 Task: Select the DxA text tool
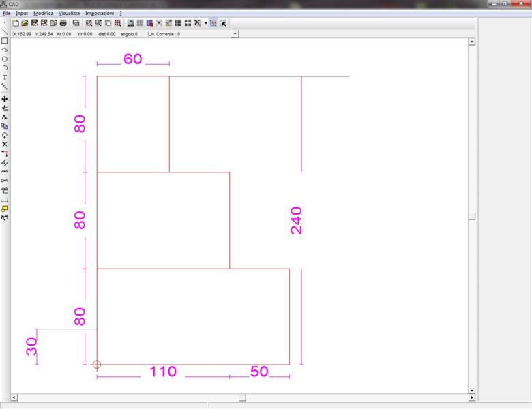click(x=4, y=181)
